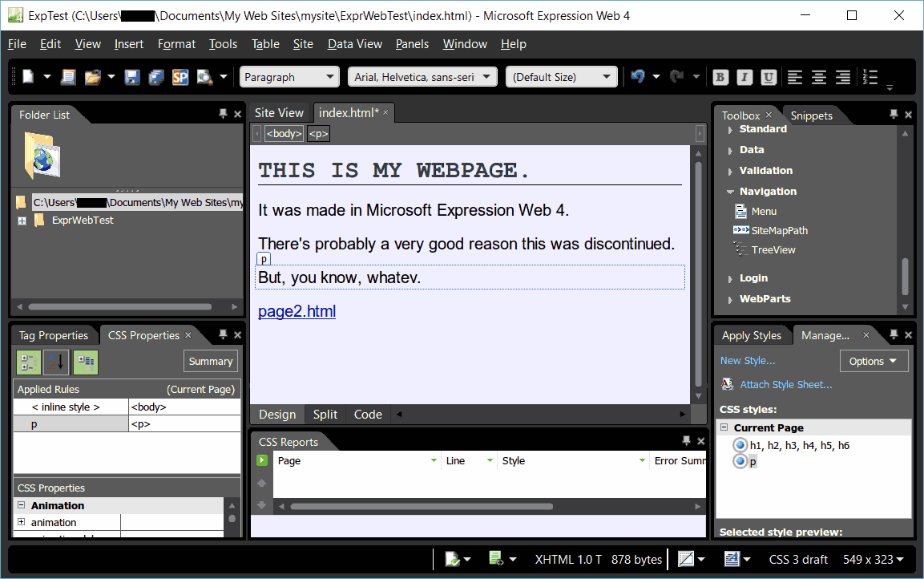Click the visual aids status bar icon
Image resolution: width=924 pixels, height=579 pixels.
[x=686, y=559]
